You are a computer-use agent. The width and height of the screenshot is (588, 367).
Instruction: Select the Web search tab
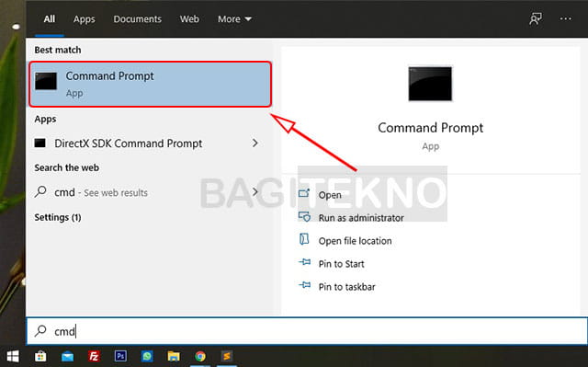pyautogui.click(x=189, y=19)
